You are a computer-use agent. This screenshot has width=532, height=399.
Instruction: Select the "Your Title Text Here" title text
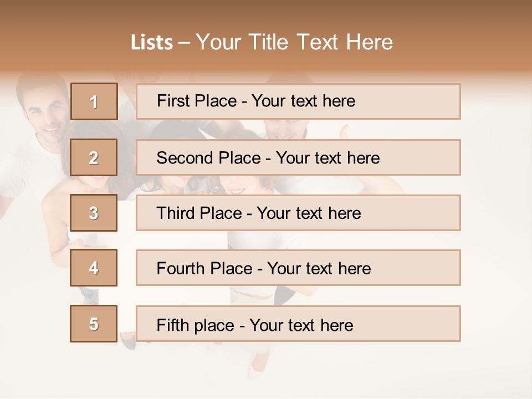pyautogui.click(x=294, y=42)
